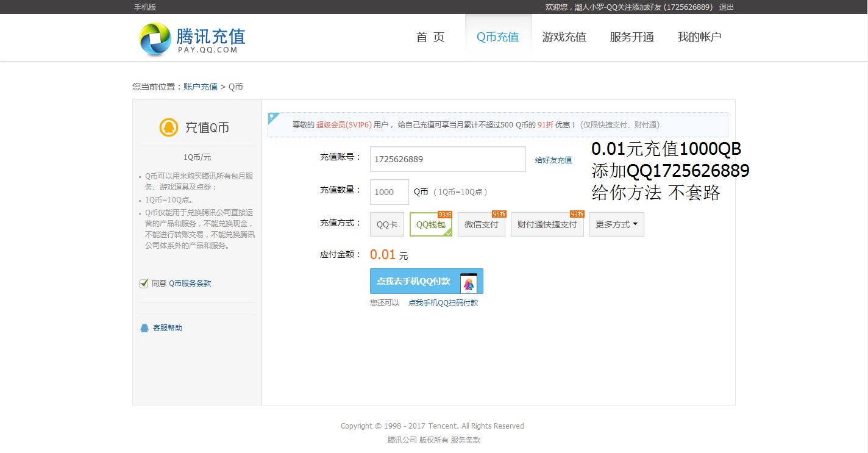Focus the 充值数量 input field
This screenshot has width=868, height=453.
[x=390, y=192]
